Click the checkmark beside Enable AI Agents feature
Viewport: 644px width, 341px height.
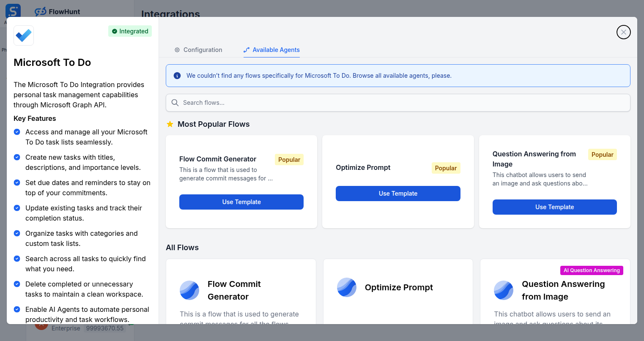tap(16, 309)
